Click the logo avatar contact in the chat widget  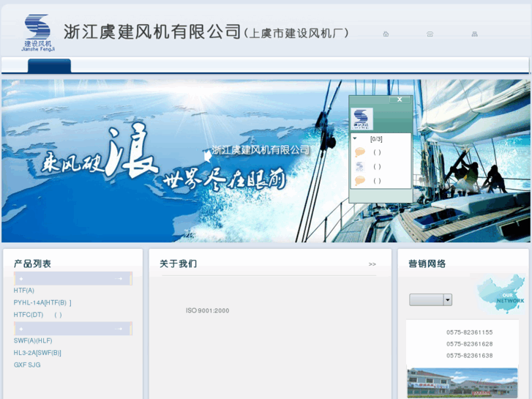359,166
